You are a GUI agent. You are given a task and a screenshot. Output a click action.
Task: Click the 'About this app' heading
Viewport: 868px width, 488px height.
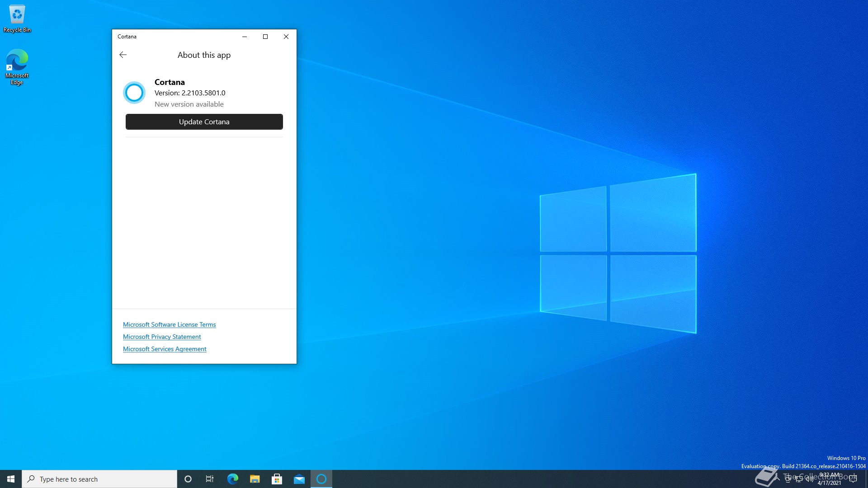click(204, 55)
